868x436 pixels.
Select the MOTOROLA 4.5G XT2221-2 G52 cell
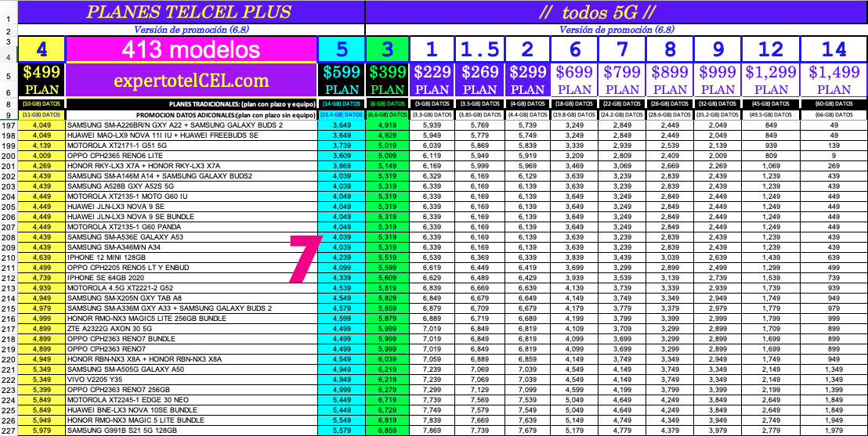(191, 288)
